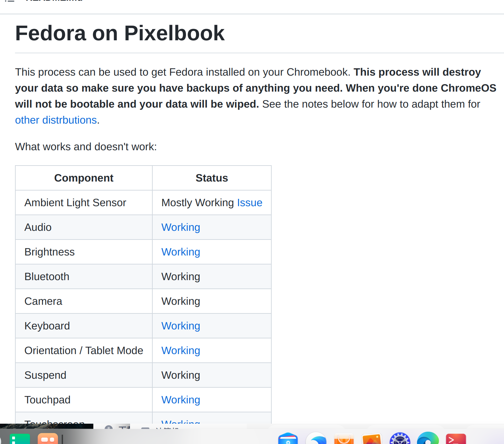The image size is (504, 444).
Task: Click the Touchpad row's Working link
Action: (x=181, y=400)
